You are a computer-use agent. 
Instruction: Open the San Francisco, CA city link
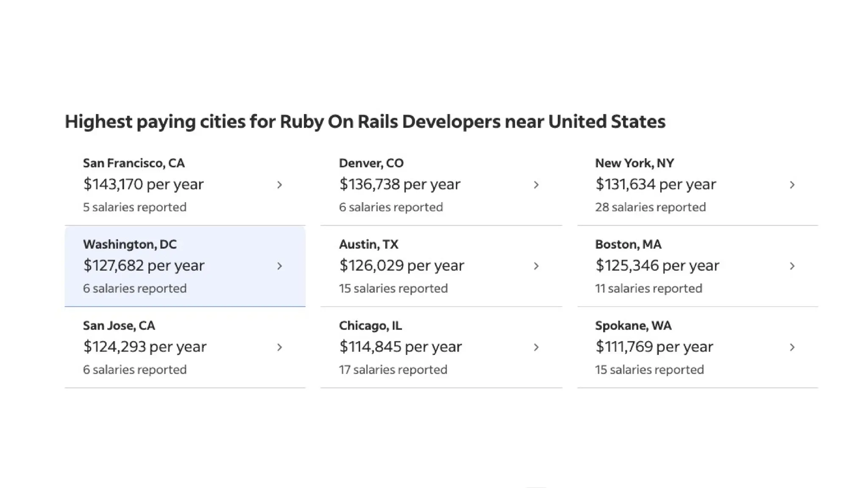[x=134, y=163]
